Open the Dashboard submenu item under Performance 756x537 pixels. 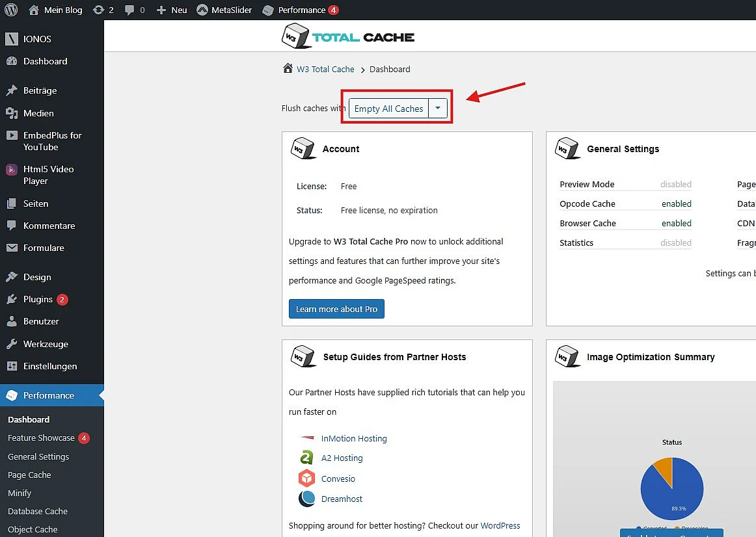tap(29, 419)
